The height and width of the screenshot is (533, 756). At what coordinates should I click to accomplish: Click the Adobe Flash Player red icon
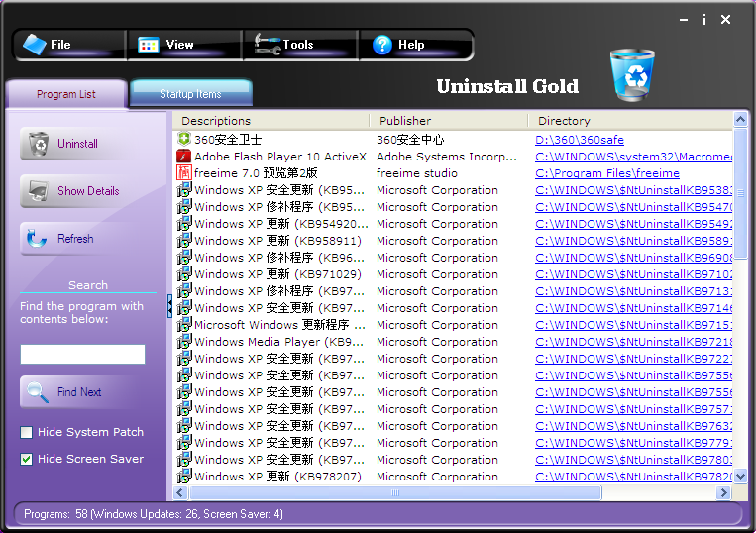pos(183,157)
